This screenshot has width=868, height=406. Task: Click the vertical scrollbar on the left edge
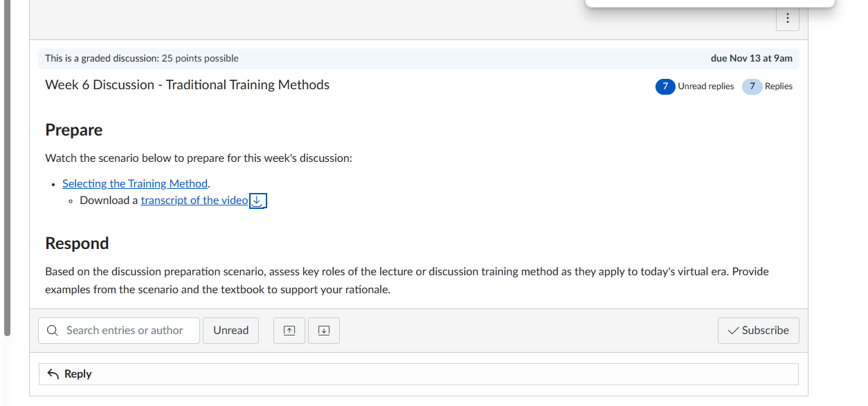coord(7,166)
